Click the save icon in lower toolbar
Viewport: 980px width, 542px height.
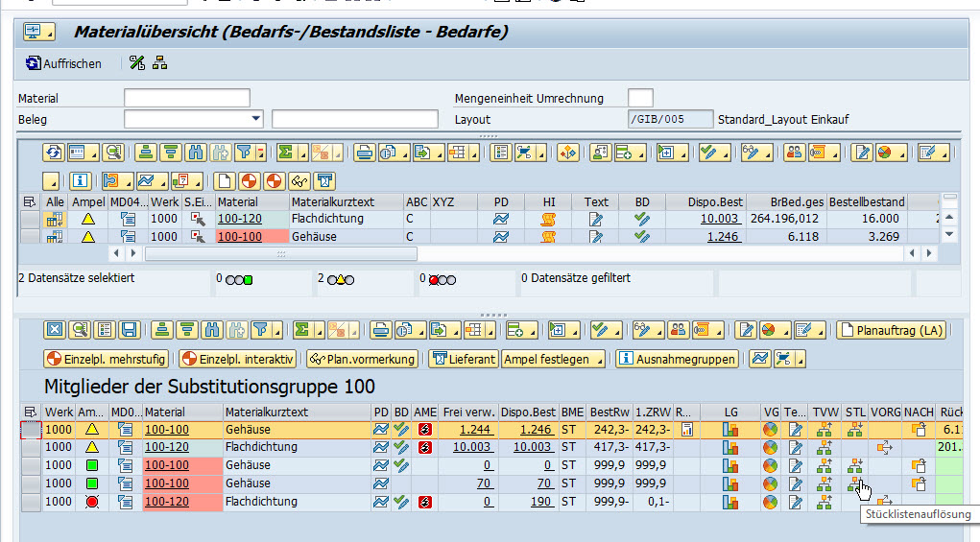coord(129,330)
